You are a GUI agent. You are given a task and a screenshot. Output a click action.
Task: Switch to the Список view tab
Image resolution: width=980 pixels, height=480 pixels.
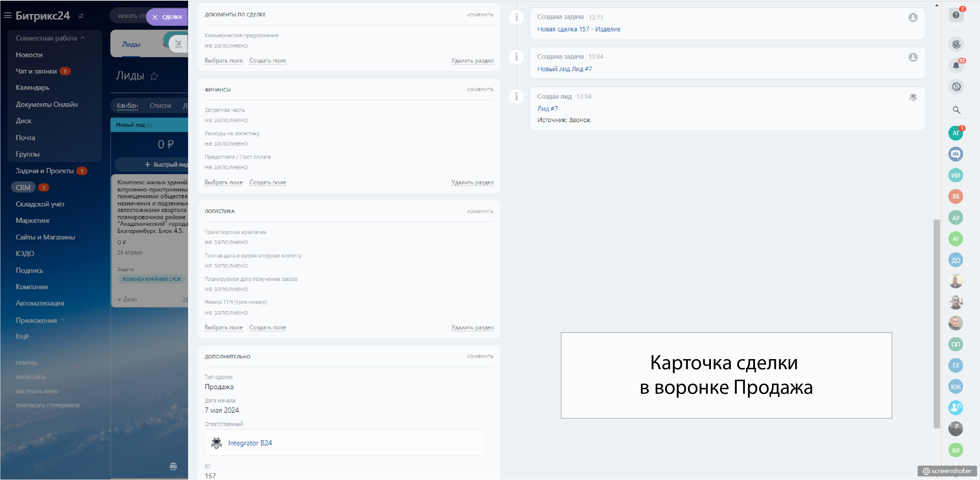point(160,106)
